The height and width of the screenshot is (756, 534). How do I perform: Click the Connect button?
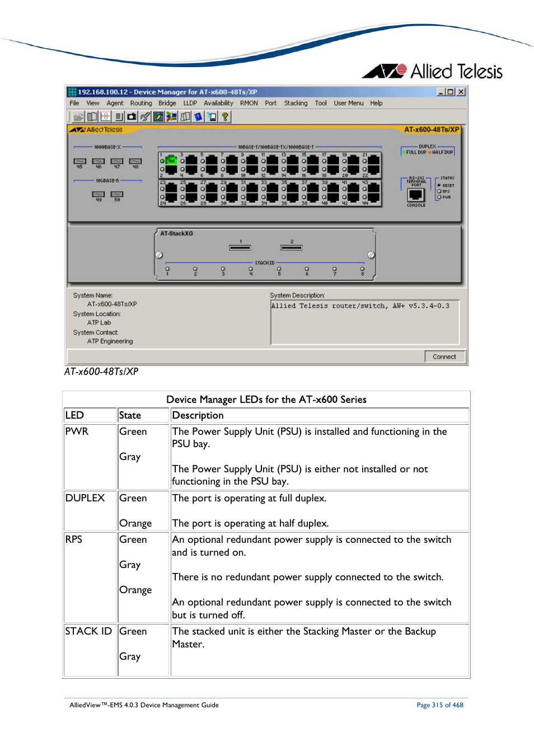[444, 356]
